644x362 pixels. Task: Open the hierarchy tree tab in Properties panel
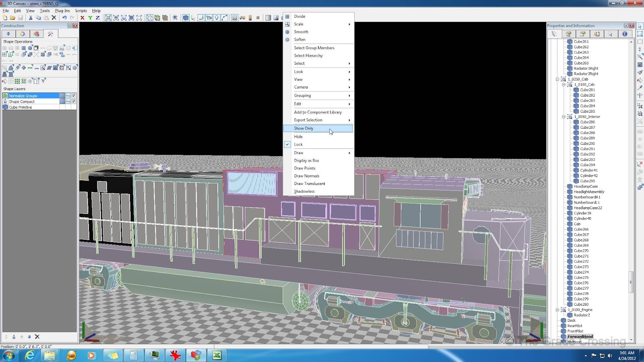[x=554, y=34]
